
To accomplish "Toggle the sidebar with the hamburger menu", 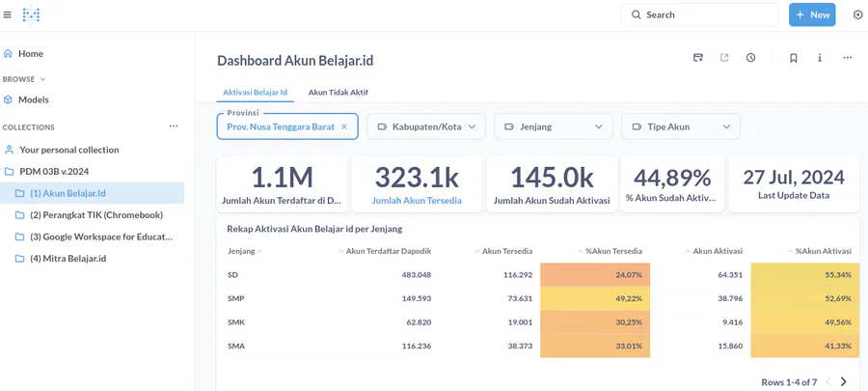I will coord(8,14).
